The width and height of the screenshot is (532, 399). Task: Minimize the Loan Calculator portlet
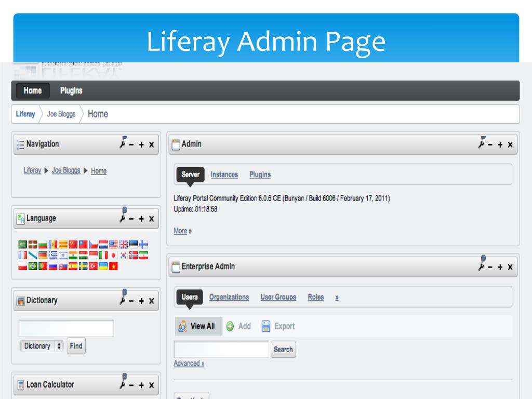(x=131, y=385)
